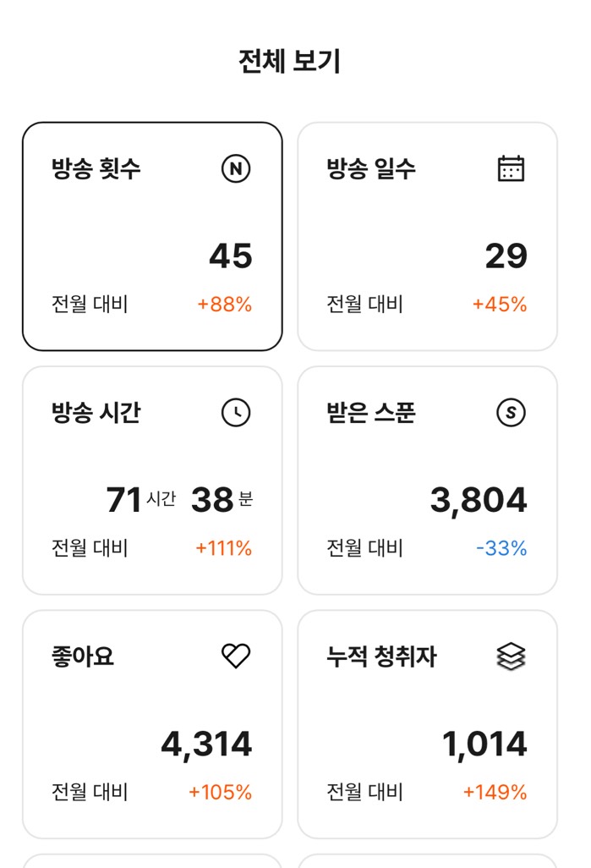Tap the layers icon on 누적 청취자
Image resolution: width=591 pixels, height=868 pixels.
point(511,656)
